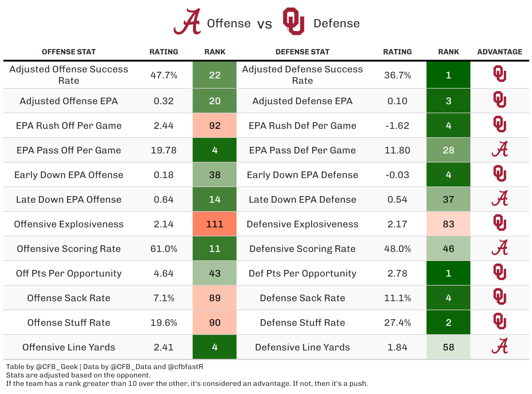Select the green rank 22 offense cell
Image resolution: width=532 pixels, height=394 pixels.
tap(215, 75)
